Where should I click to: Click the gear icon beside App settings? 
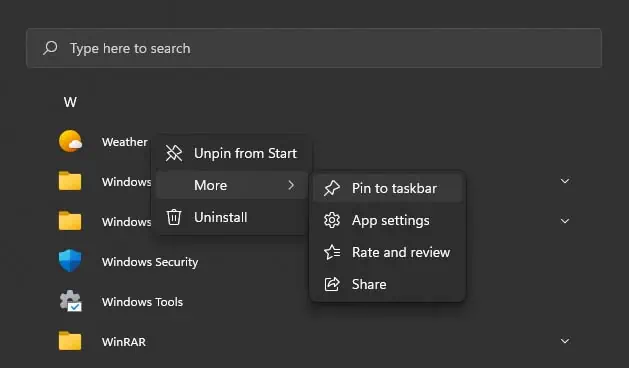tap(332, 220)
